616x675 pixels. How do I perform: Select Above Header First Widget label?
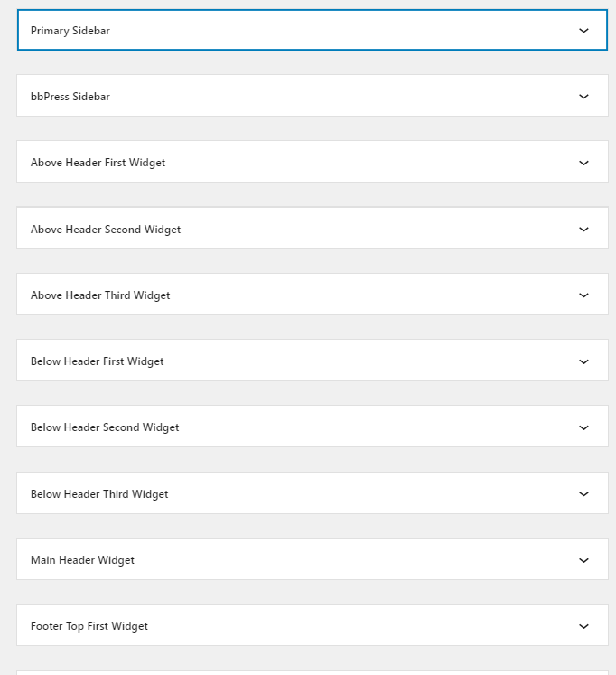click(x=98, y=164)
